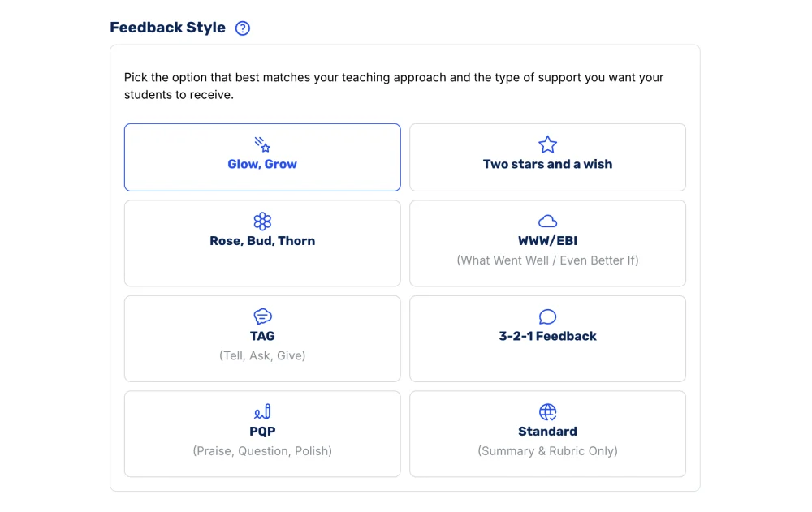The image size is (812, 512).
Task: Click the help question mark beside Feedback Style
Action: tap(242, 28)
